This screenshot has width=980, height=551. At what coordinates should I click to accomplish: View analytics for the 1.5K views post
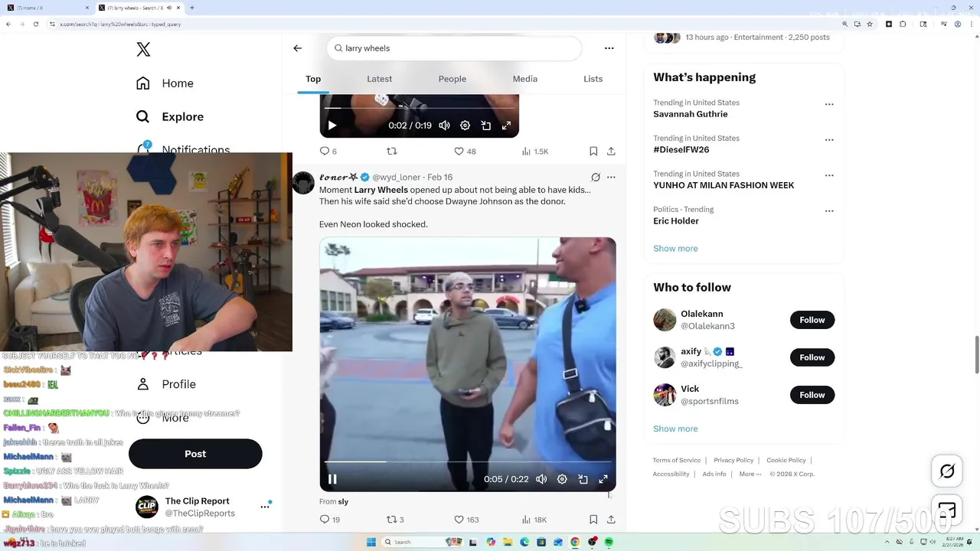click(535, 152)
